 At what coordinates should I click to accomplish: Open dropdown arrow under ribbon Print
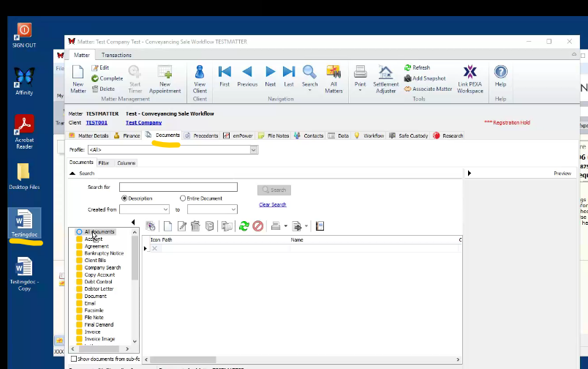(x=360, y=91)
